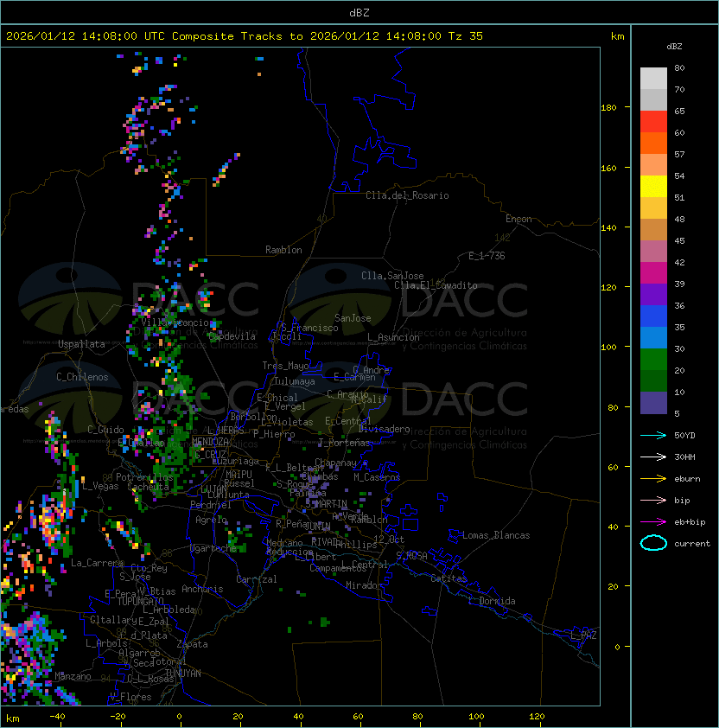The width and height of the screenshot is (719, 728).
Task: Click the 'Clla.El_Cavadito' map label
Action: [436, 285]
